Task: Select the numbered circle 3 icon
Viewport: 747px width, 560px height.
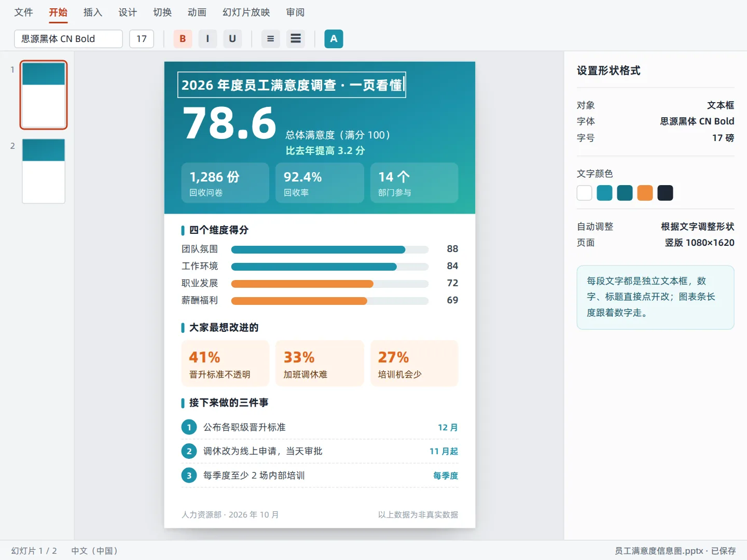Action: click(189, 475)
